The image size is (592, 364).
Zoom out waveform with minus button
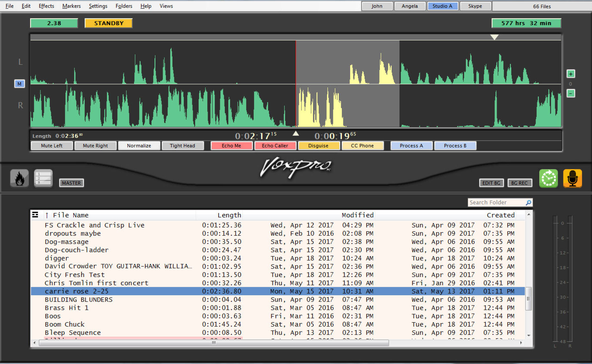point(570,93)
